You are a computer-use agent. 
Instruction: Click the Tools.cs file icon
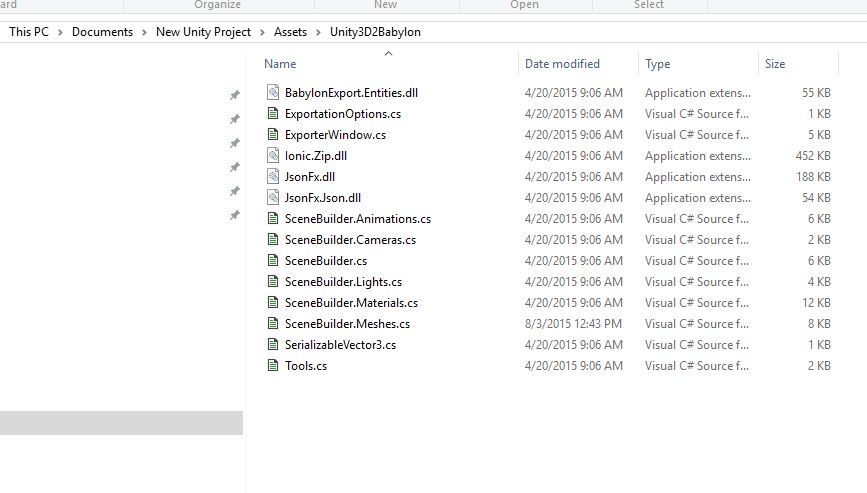(273, 365)
